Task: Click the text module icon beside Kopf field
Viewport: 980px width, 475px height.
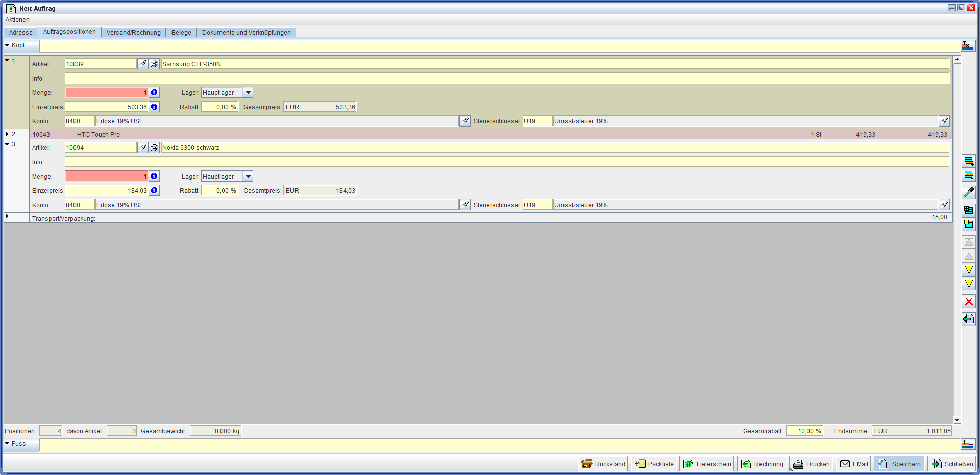Action: [x=967, y=46]
